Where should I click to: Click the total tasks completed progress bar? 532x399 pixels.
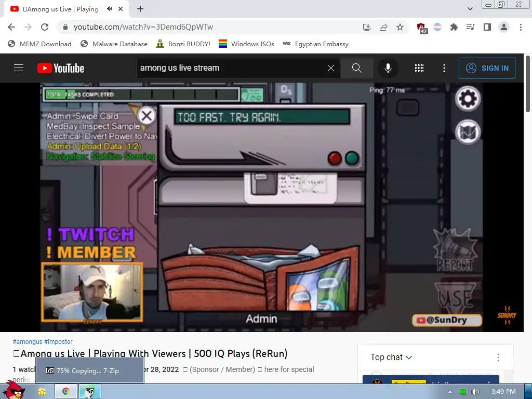click(141, 95)
